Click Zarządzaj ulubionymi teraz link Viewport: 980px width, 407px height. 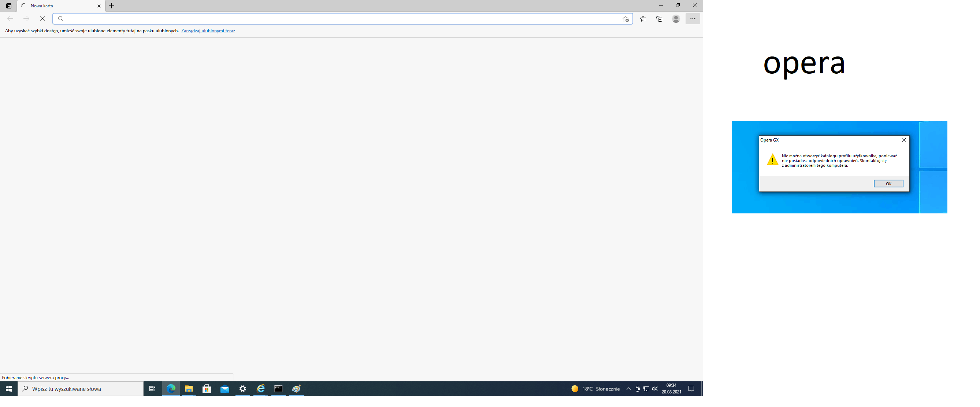[208, 31]
